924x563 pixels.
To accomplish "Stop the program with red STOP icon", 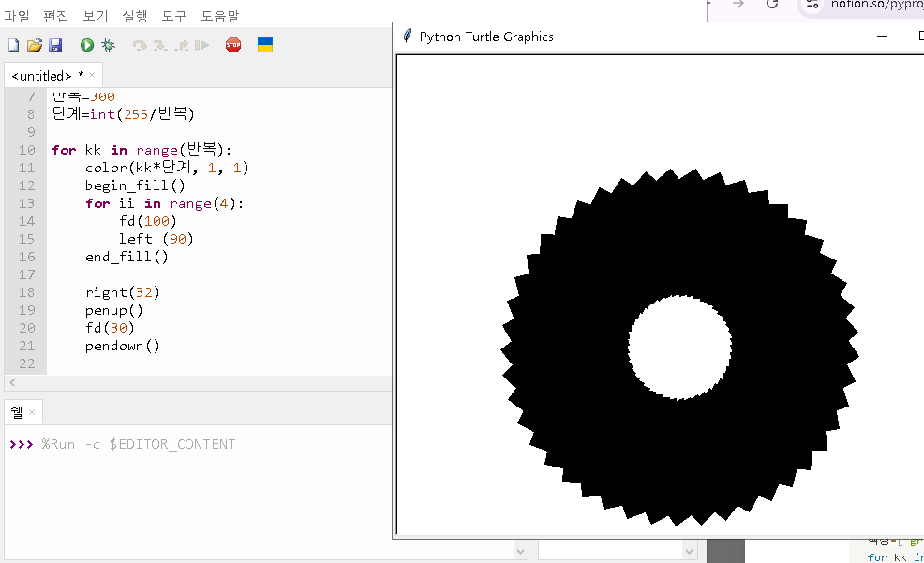I will tap(233, 45).
